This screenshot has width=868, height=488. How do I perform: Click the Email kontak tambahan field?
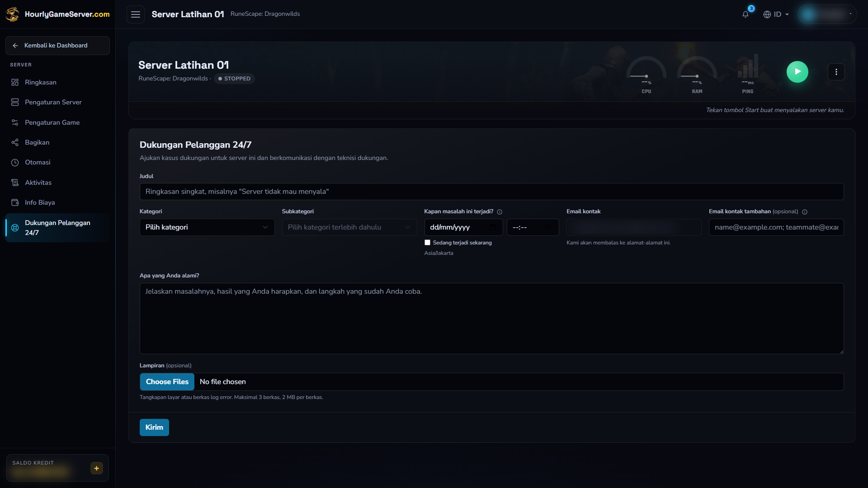pos(776,227)
